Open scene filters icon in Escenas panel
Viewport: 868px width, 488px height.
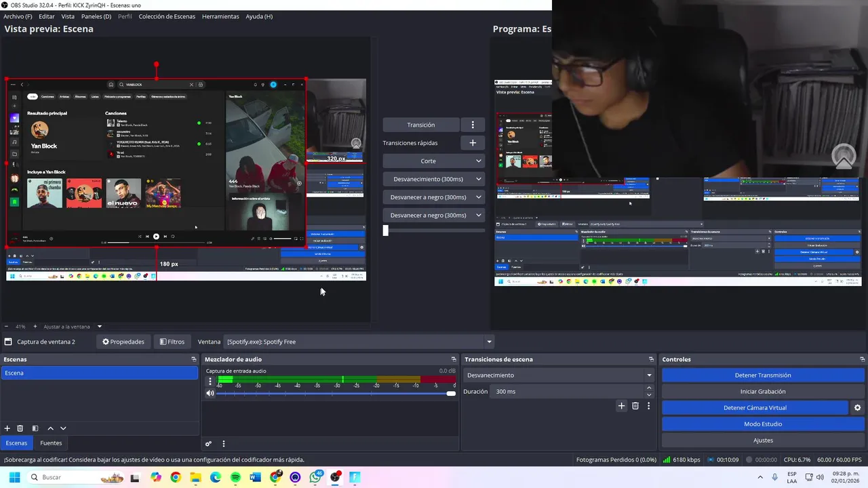(35, 428)
